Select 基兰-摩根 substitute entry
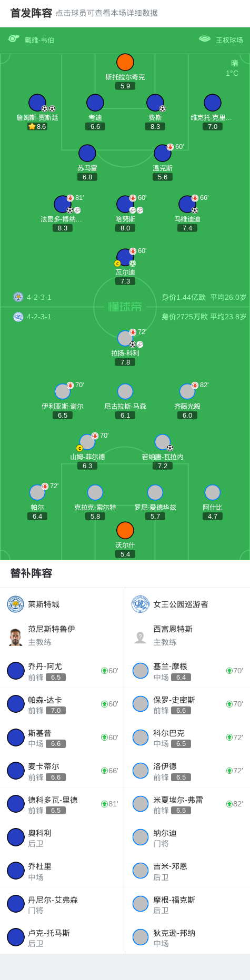 tap(187, 671)
